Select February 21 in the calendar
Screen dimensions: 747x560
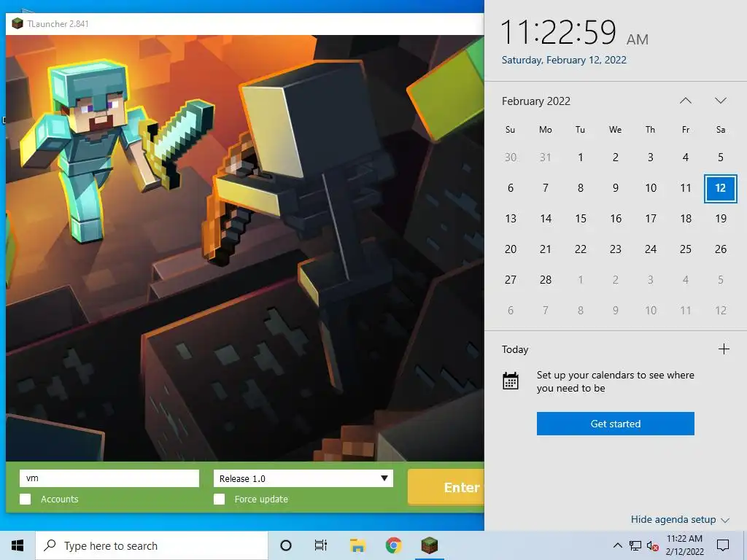pyautogui.click(x=546, y=249)
